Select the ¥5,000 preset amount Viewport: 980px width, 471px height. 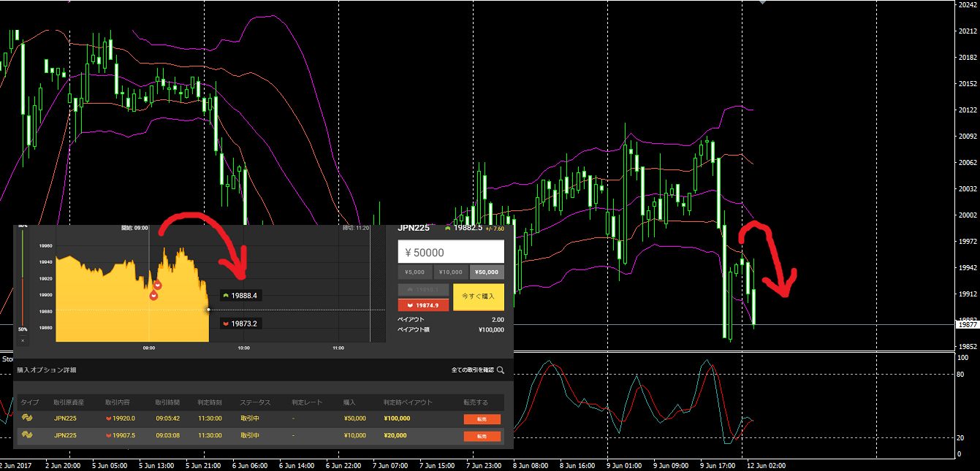click(414, 272)
